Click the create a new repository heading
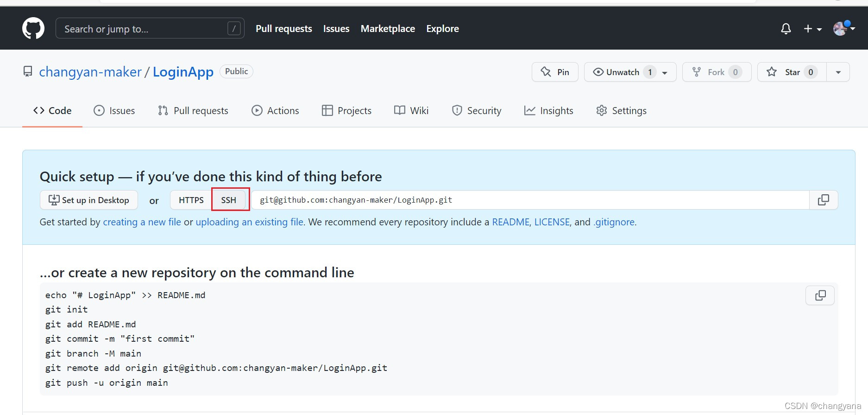The image size is (868, 415). coord(197,273)
